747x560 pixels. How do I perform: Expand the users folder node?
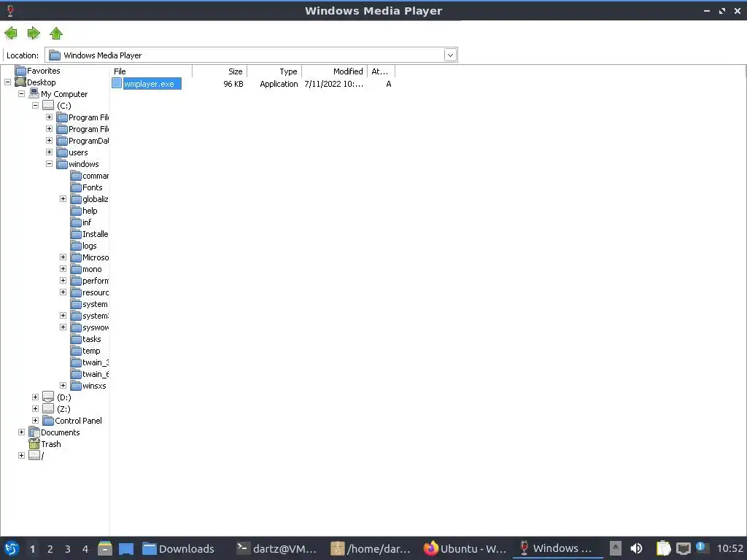tap(49, 152)
